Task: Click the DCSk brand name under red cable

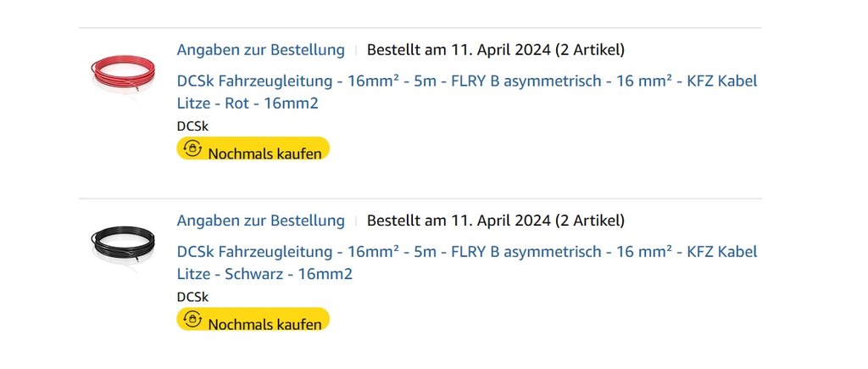Action: [192, 126]
